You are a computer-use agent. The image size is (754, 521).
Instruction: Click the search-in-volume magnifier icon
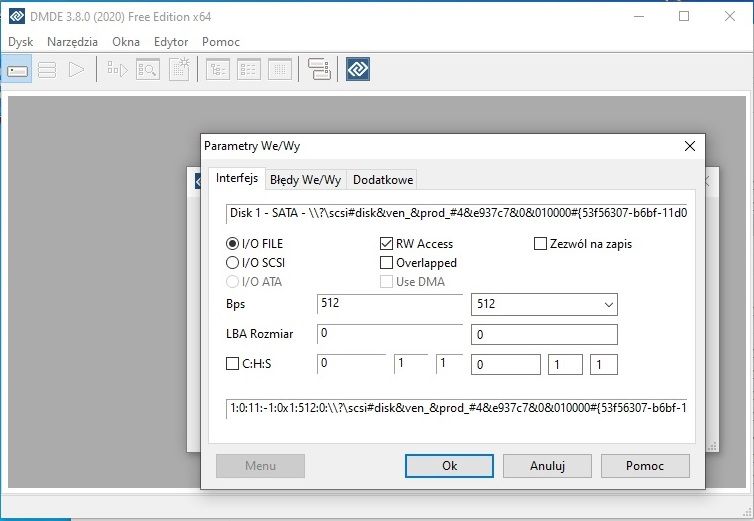click(x=148, y=70)
